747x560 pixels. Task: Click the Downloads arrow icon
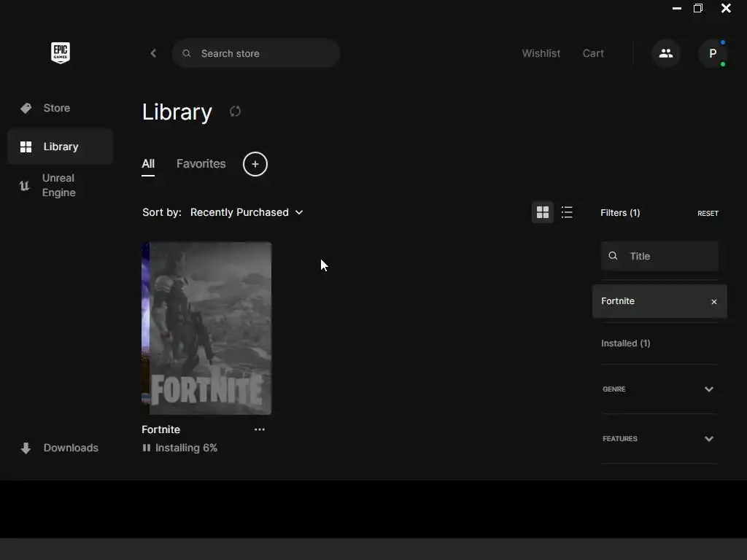point(26,448)
